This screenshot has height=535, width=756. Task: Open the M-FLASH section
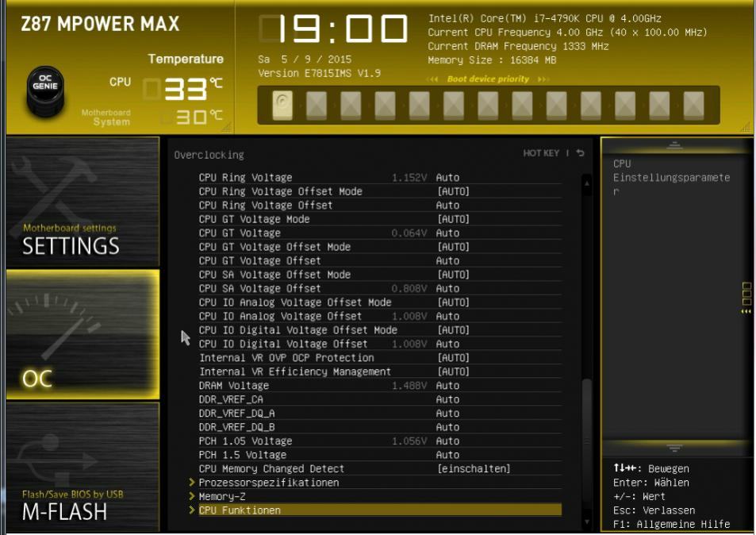click(83, 468)
